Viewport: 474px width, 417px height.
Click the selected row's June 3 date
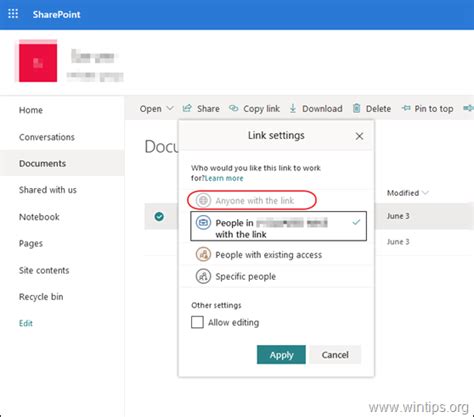click(x=398, y=216)
